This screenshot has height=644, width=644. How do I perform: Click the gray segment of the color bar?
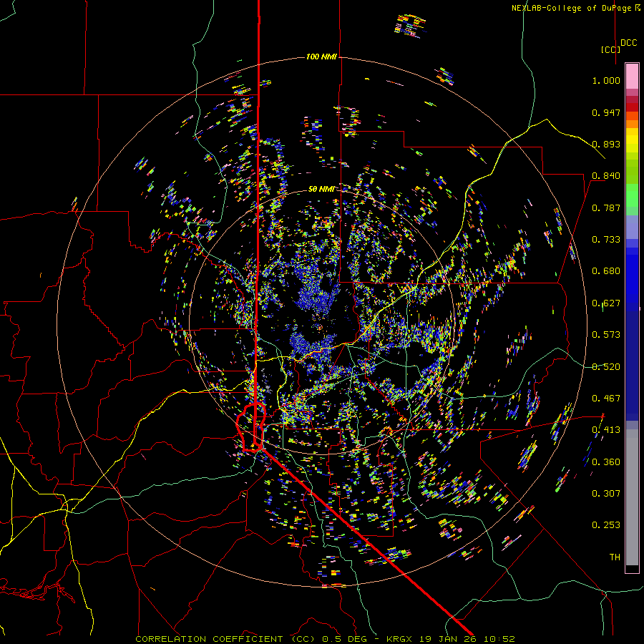[632, 497]
